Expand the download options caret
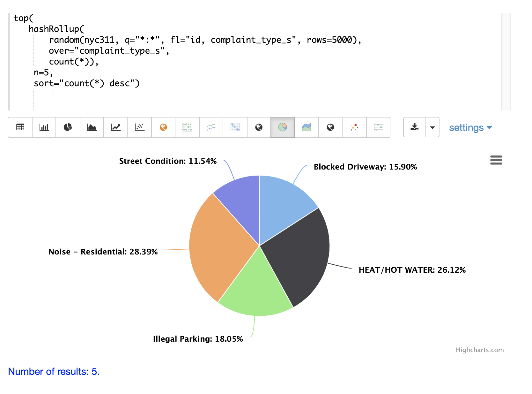The height and width of the screenshot is (394, 532). tap(432, 127)
